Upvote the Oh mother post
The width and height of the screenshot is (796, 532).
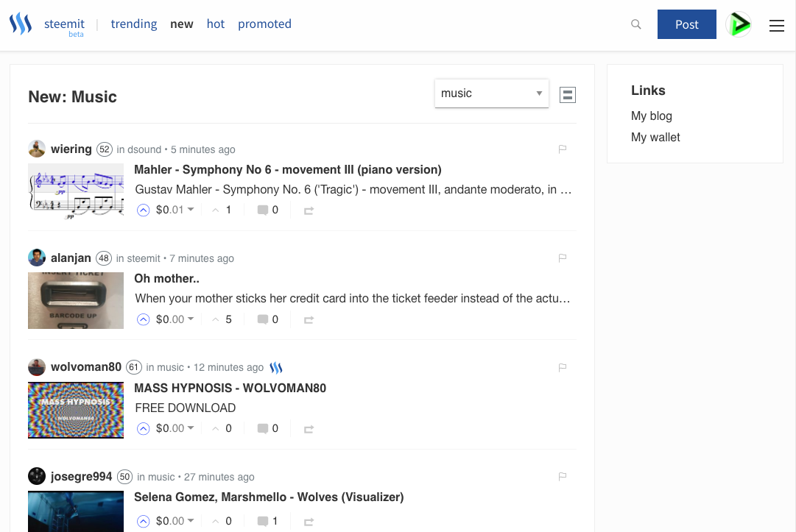pos(143,319)
